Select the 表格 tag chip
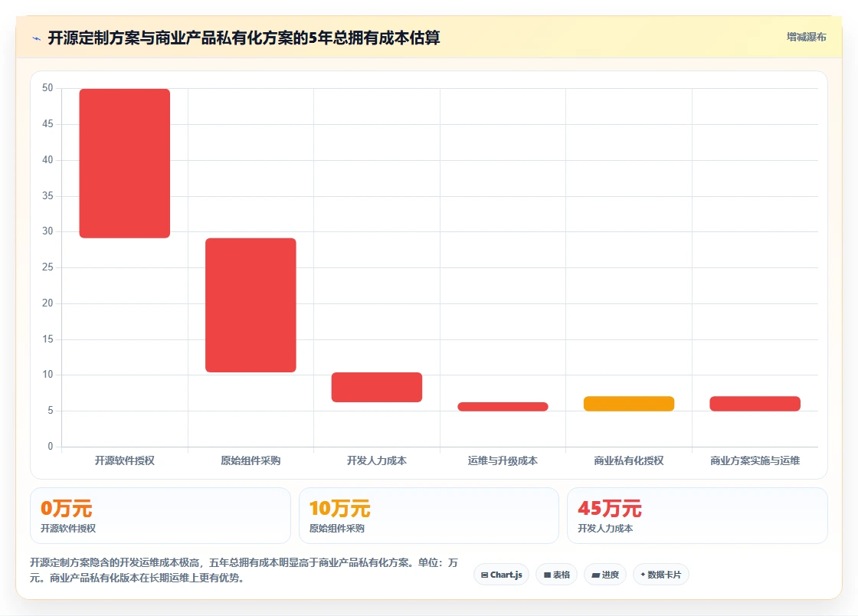858x616 pixels. point(556,575)
